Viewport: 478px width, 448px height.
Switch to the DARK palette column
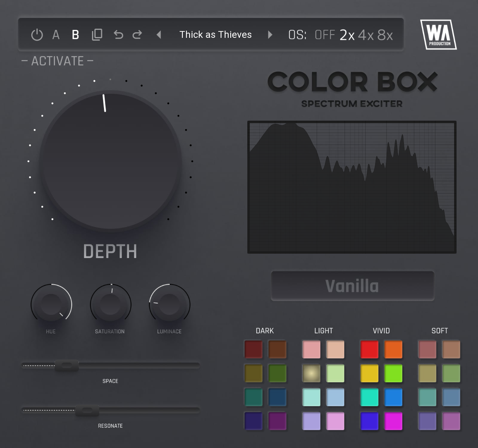click(x=264, y=331)
